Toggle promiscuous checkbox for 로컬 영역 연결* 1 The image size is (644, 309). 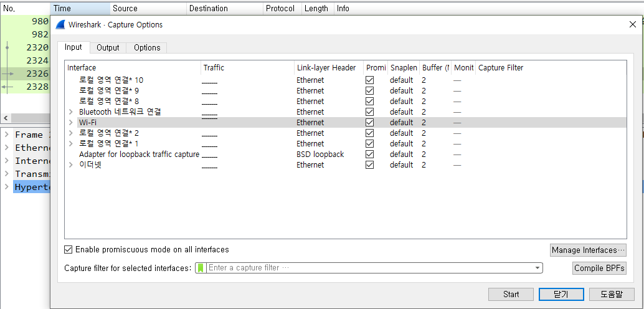coord(369,144)
